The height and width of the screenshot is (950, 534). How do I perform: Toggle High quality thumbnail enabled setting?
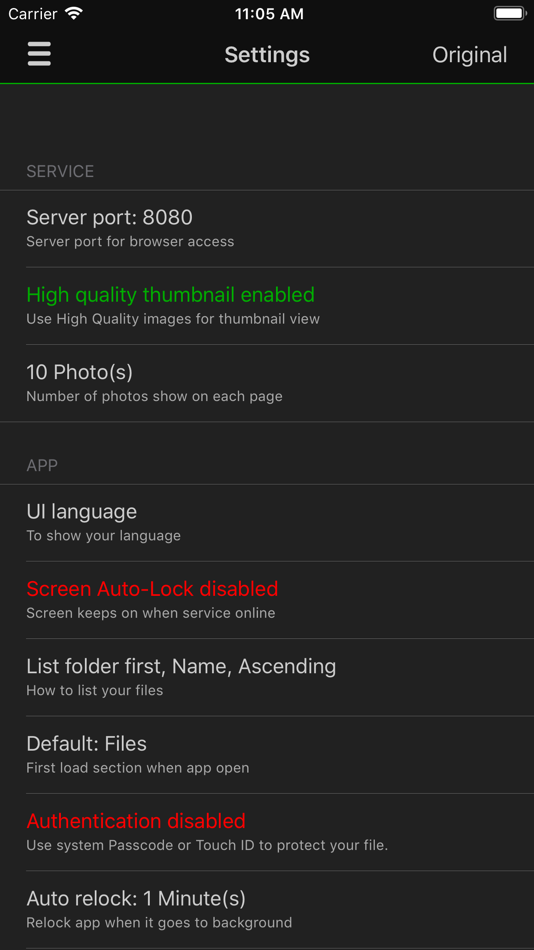coord(267,306)
